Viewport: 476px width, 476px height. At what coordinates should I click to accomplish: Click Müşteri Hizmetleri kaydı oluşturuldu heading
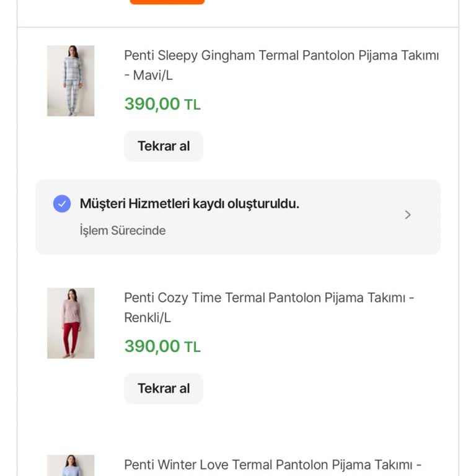click(189, 204)
